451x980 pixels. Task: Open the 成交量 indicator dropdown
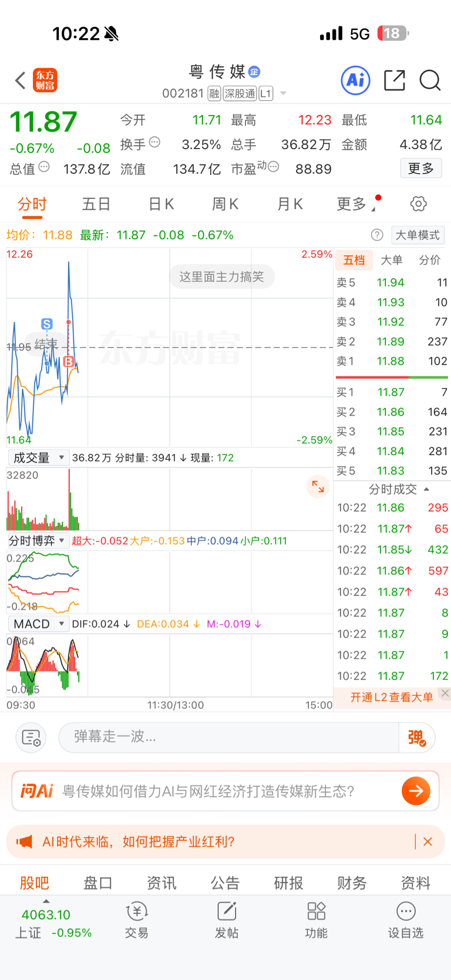coord(39,457)
